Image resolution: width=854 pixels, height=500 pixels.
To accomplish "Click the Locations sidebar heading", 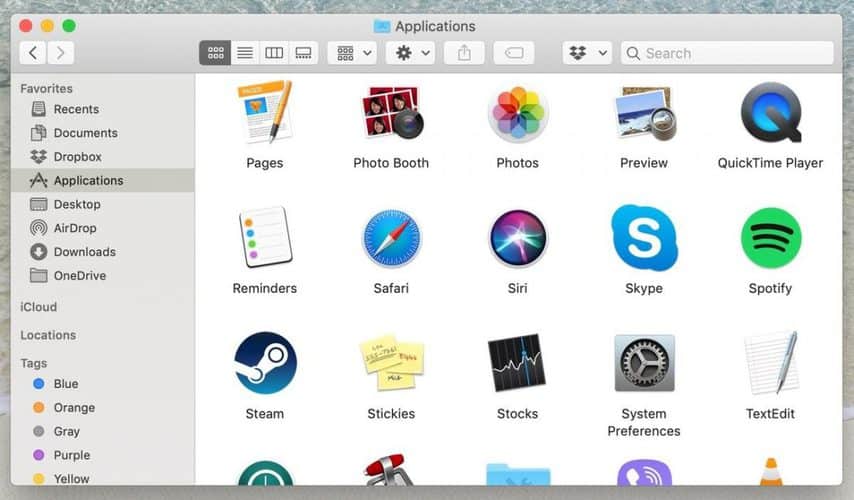I will point(48,335).
